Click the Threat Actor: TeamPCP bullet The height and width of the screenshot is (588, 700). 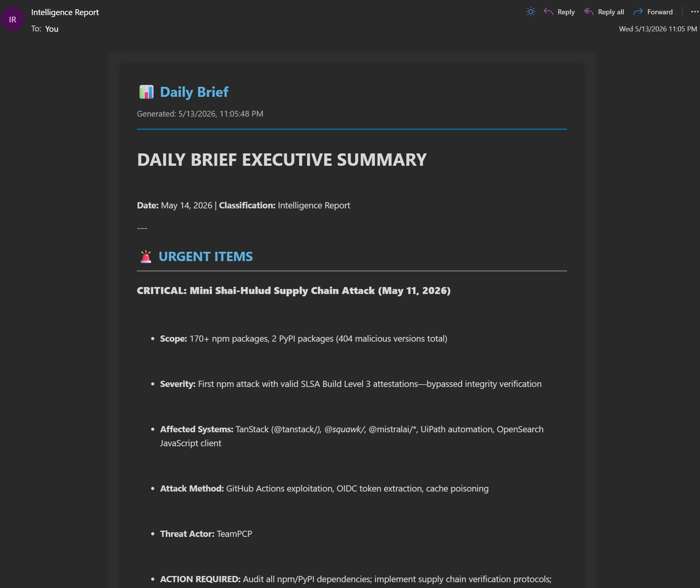pos(206,534)
